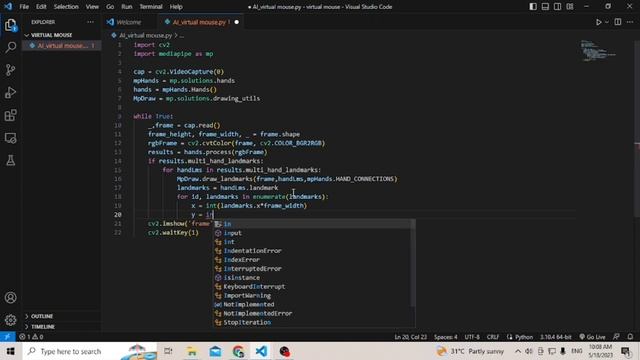
Task: Open the Help menu
Action: [x=176, y=7]
